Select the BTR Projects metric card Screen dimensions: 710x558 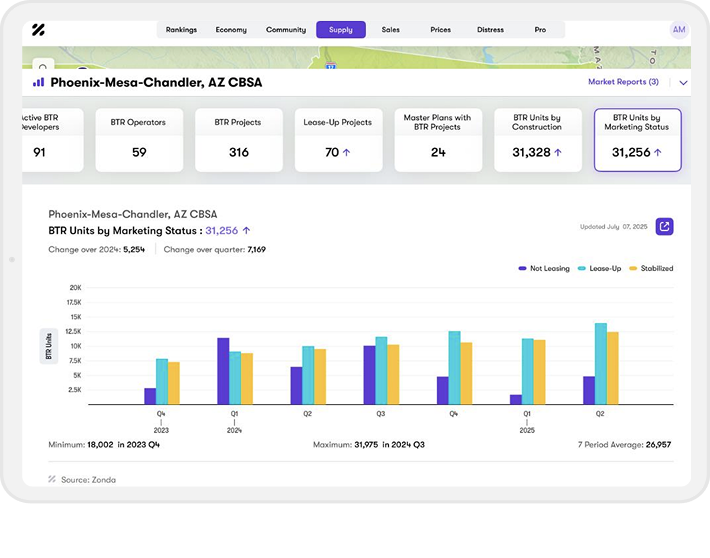pyautogui.click(x=238, y=139)
